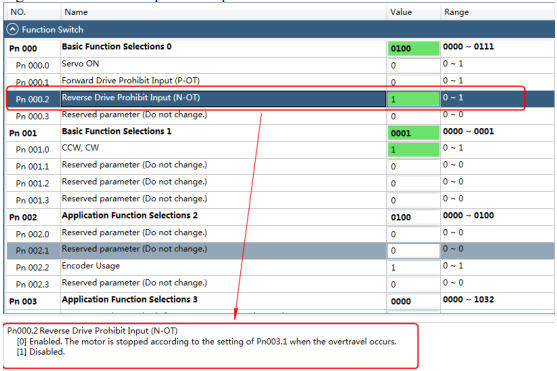The width and height of the screenshot is (557, 371).
Task: Click the green 0001 value of Pn 001
Action: 413,133
